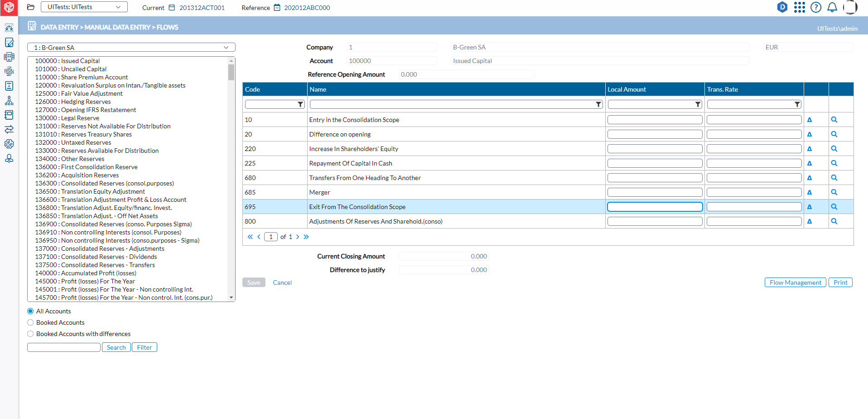Open the data entry grid-pencil sidebar icon
The image size is (868, 419).
[x=9, y=43]
